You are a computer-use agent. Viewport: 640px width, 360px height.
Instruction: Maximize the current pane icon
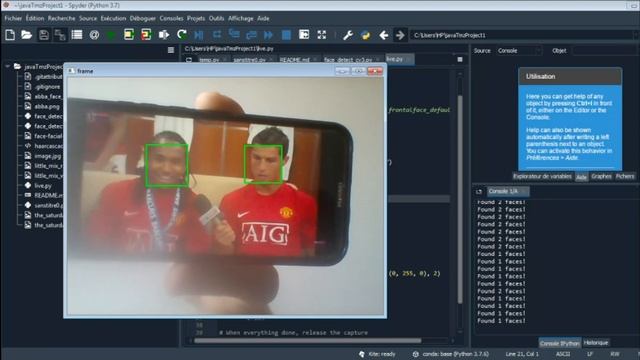(304, 35)
